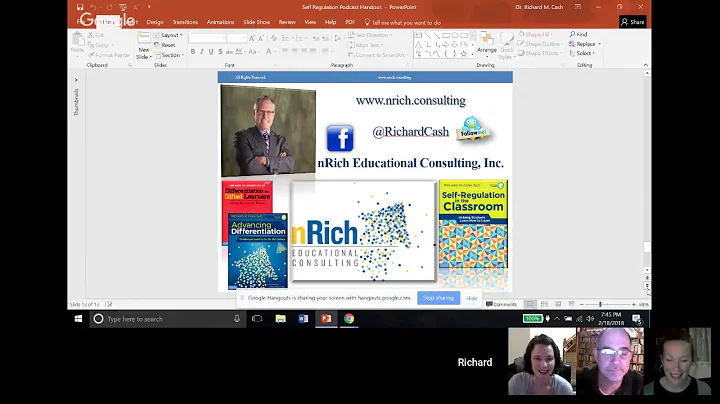Open Text Direction dropdown
This screenshot has height=404, width=720.
click(371, 35)
